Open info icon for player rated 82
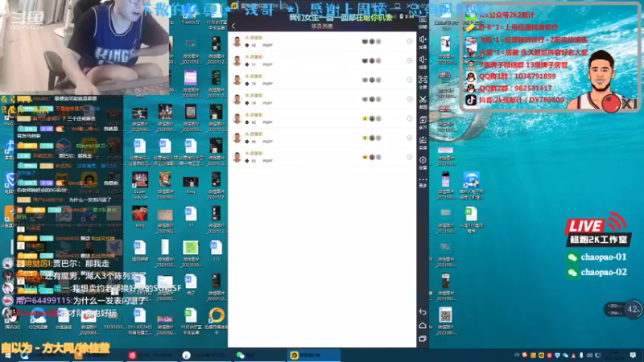 click(410, 118)
